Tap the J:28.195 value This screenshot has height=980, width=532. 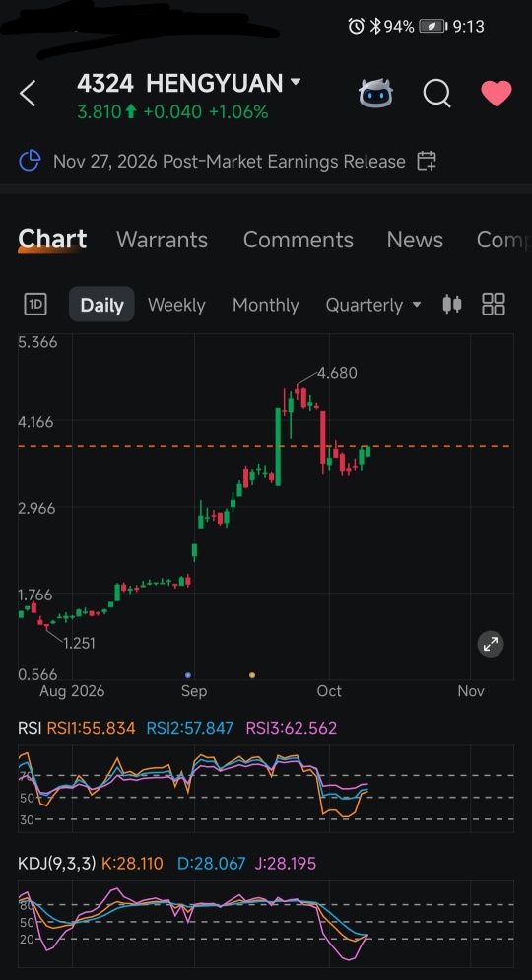[286, 864]
